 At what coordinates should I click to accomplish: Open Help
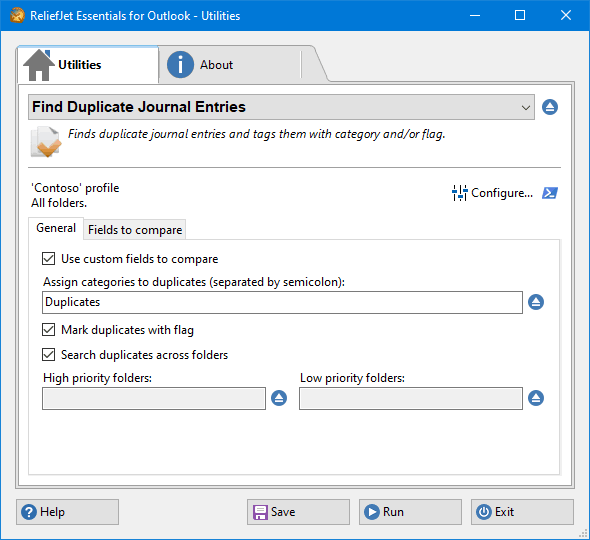(x=67, y=512)
